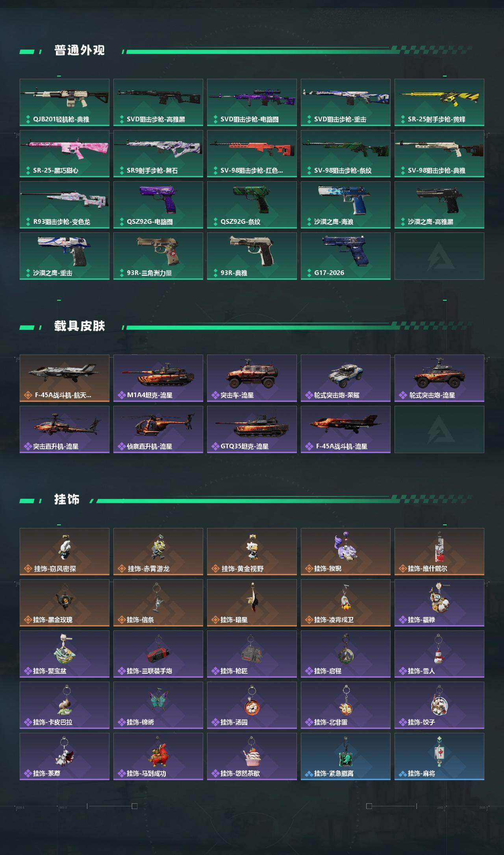
Task: Open the GTQ35 tank meteor skin
Action: [x=252, y=429]
